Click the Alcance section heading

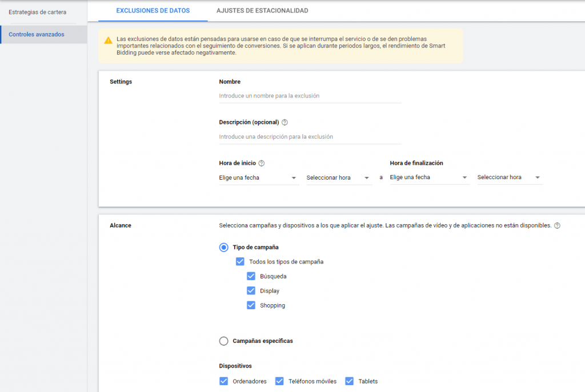click(x=120, y=225)
